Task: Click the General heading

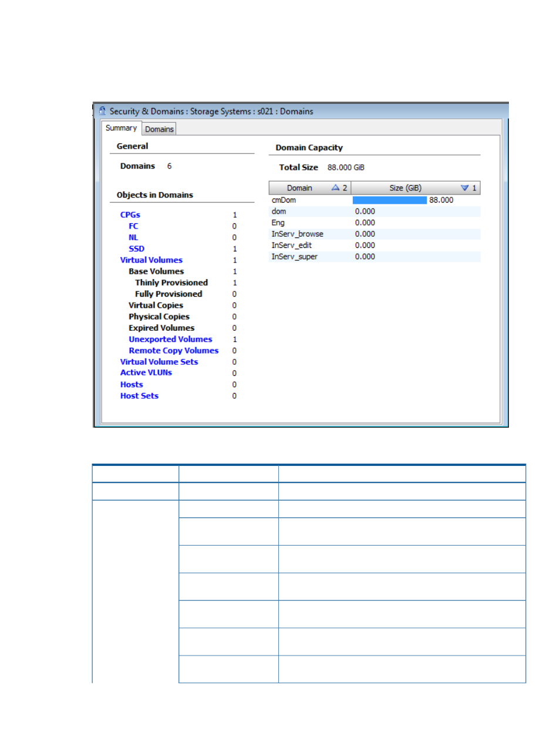Action: [x=133, y=146]
